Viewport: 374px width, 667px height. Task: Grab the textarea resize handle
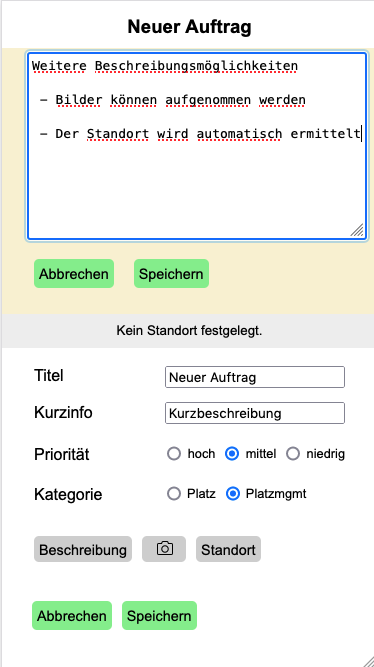click(357, 230)
